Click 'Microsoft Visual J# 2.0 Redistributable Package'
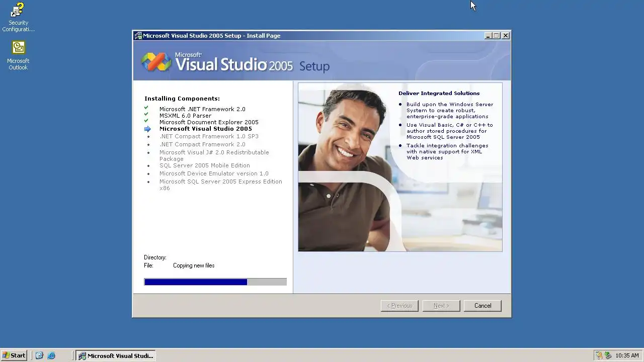644x362 pixels. [x=214, y=155]
